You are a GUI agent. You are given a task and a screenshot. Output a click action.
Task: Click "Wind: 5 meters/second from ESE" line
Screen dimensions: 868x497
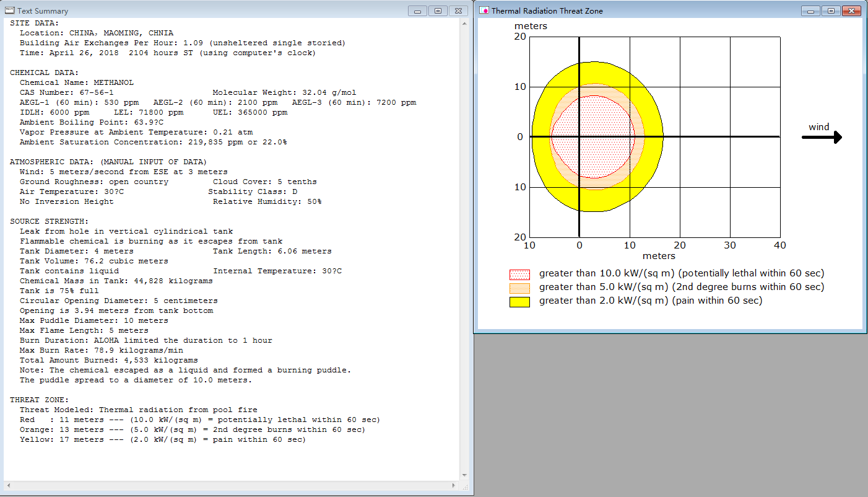click(124, 172)
